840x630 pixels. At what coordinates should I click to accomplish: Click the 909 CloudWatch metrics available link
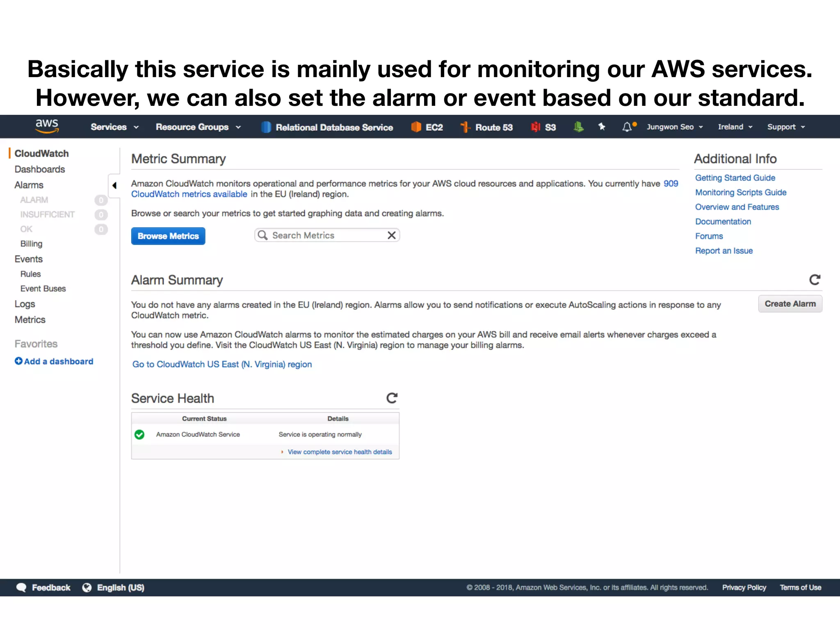(x=189, y=194)
